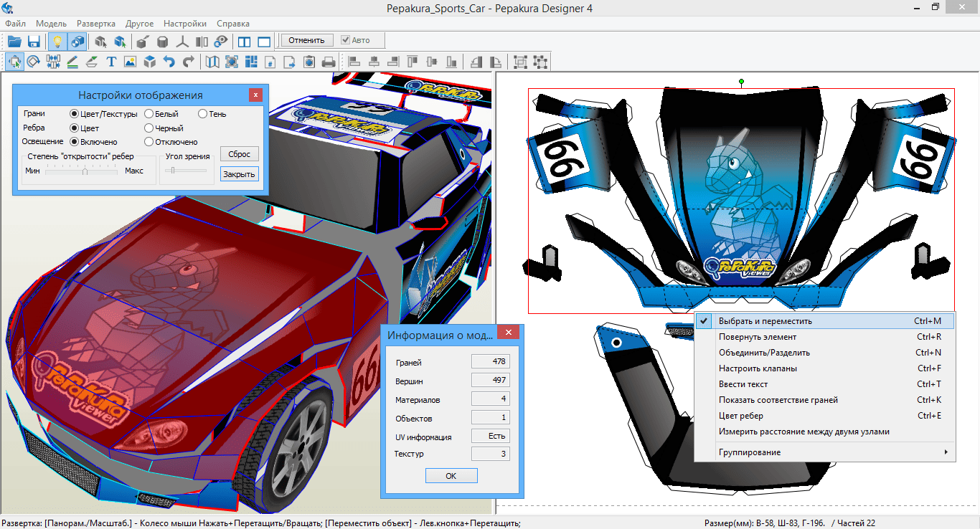Select the rotate element tool icon
Screen dimensions: 980x529
(34, 62)
